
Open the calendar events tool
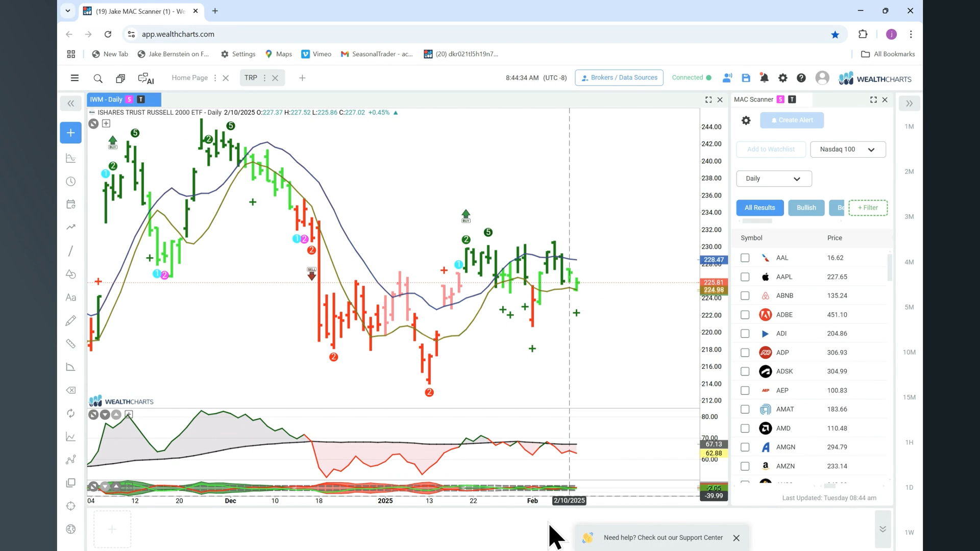(x=70, y=205)
